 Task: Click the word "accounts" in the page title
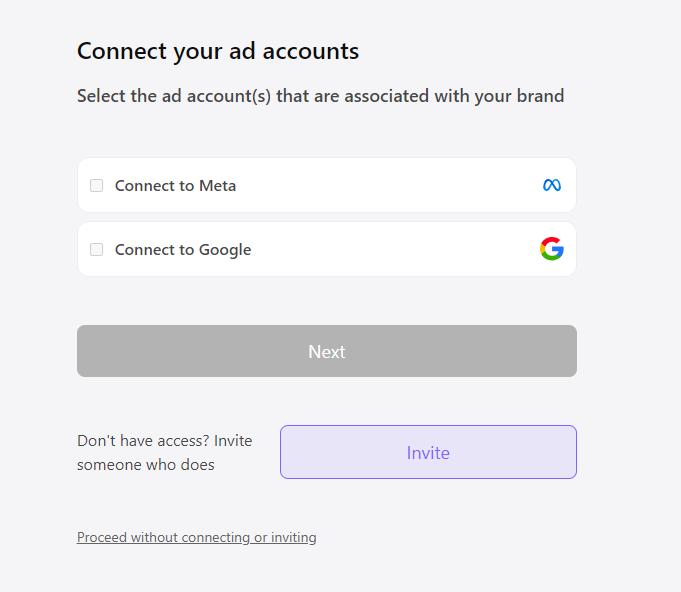(x=311, y=51)
